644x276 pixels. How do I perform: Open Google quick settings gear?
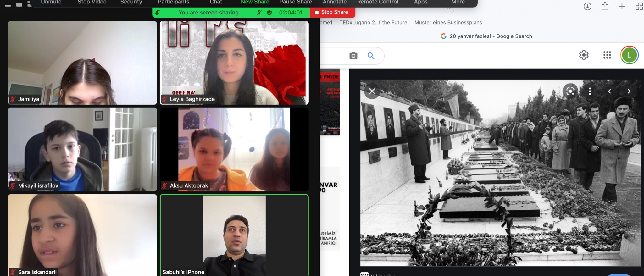[584, 55]
